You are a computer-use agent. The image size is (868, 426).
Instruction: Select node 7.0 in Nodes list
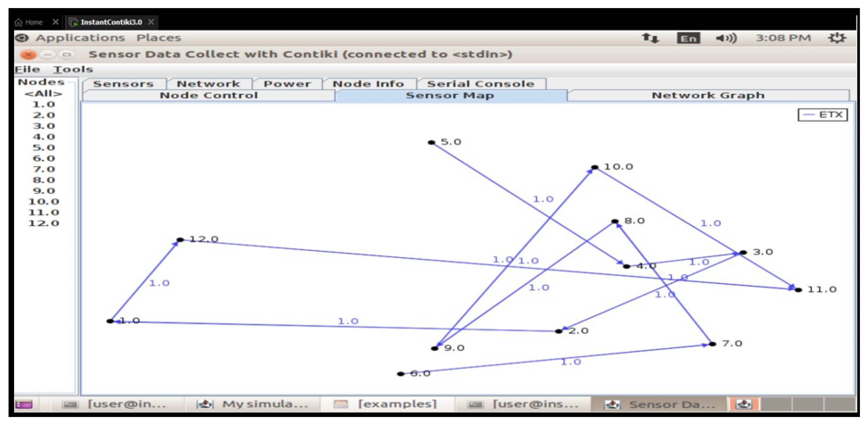(x=43, y=169)
